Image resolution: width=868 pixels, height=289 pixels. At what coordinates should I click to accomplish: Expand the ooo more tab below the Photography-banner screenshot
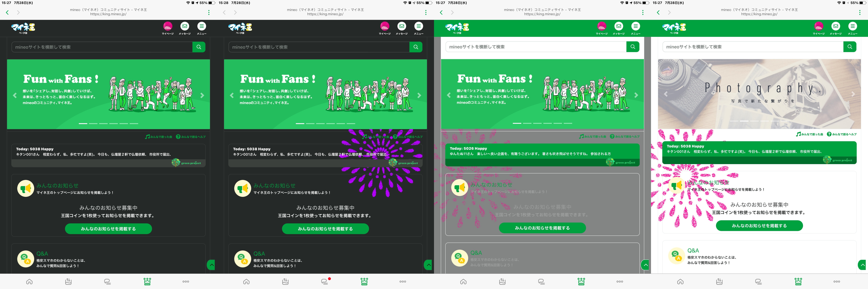click(837, 282)
